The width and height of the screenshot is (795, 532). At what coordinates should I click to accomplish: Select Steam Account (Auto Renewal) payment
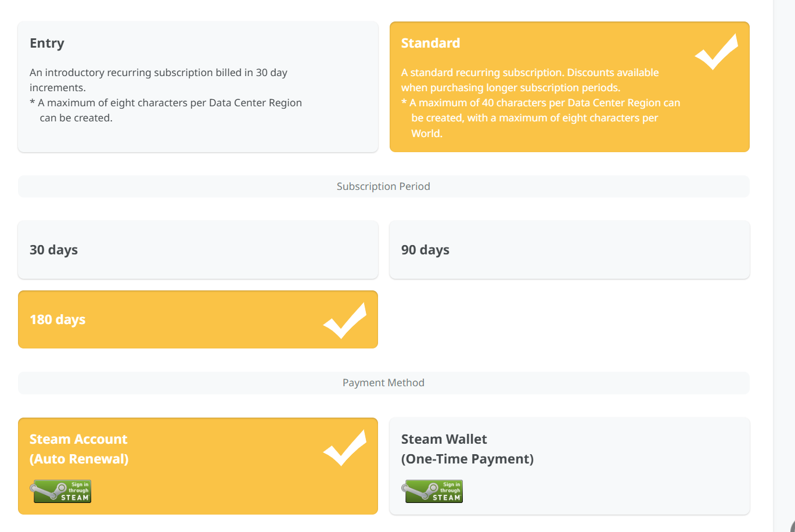click(x=174, y=466)
